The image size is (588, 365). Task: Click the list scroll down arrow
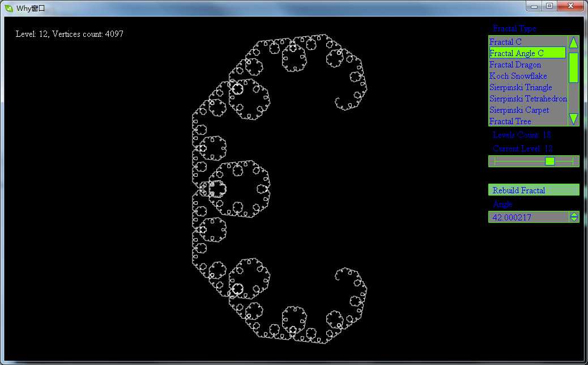click(573, 119)
